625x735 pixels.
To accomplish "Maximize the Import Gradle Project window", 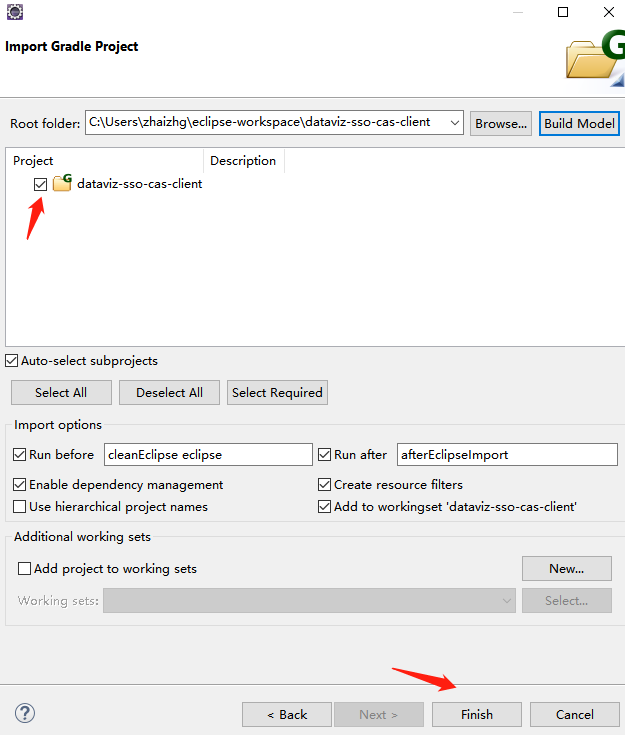I will tap(563, 12).
